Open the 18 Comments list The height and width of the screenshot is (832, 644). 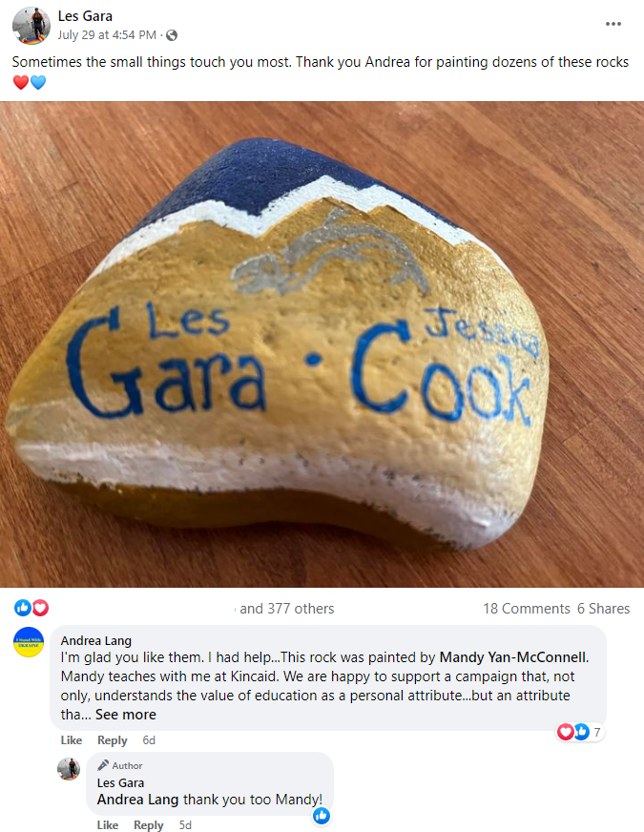pos(527,609)
